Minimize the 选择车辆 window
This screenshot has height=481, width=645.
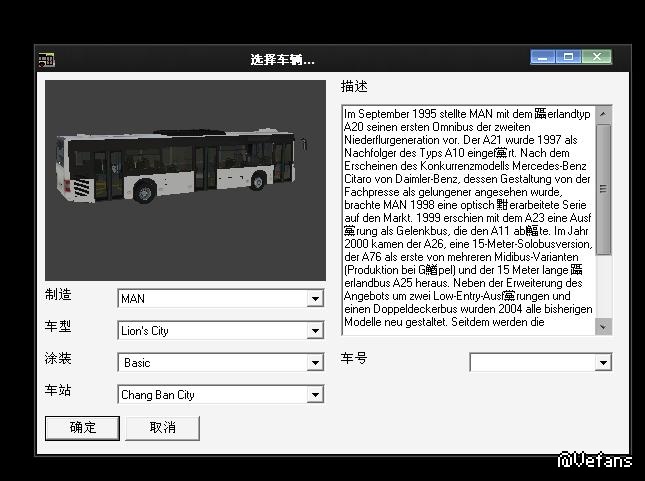[x=543, y=57]
